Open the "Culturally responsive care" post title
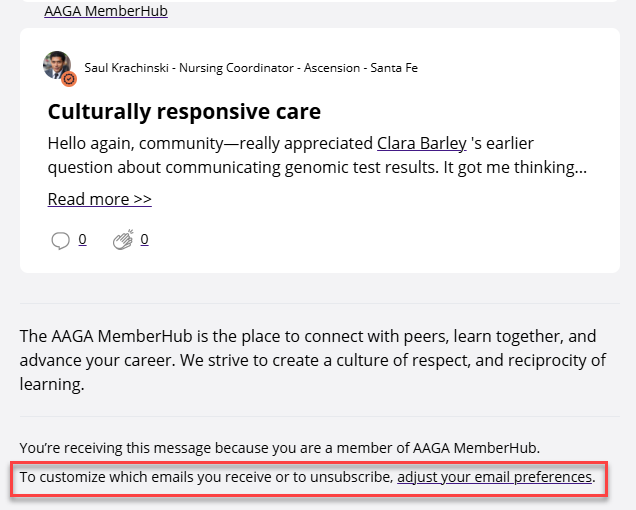 (x=184, y=110)
